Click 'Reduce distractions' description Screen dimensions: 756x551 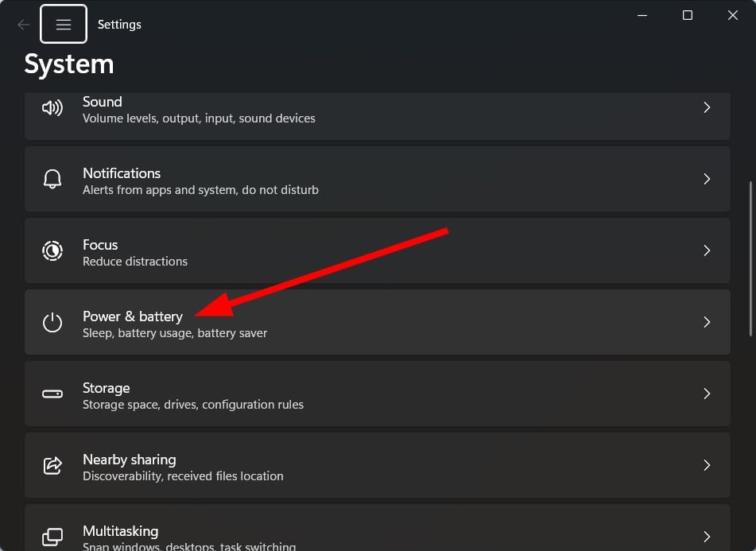(x=135, y=262)
